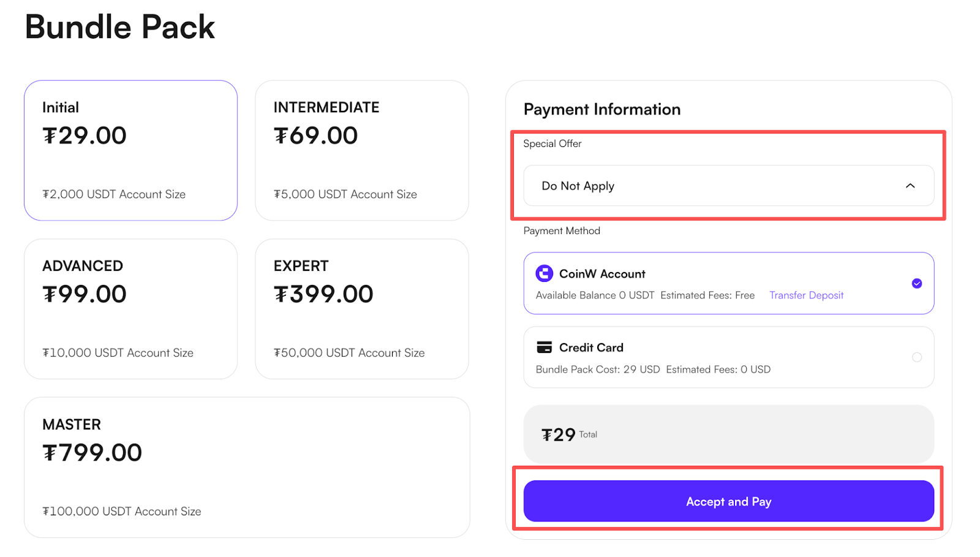Pick the EXPERT ₮399.00 bundle card
This screenshot has height=557, width=980.
point(361,309)
